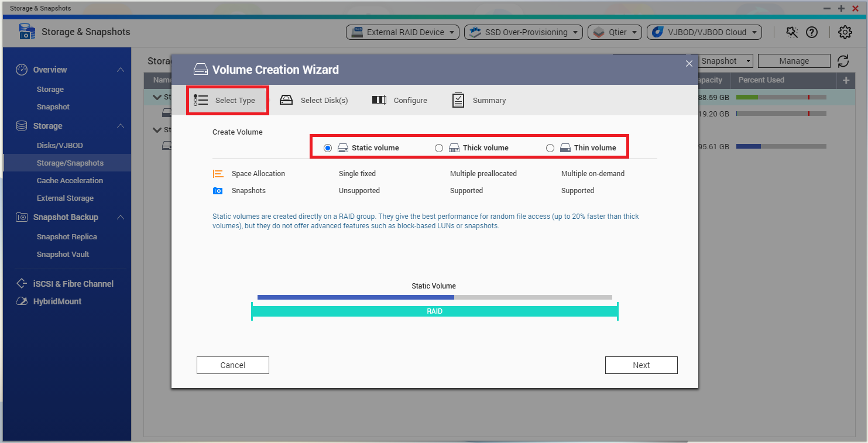Viewport: 868px width, 443px height.
Task: Click the Storage database icon in sidebar
Action: 22,126
